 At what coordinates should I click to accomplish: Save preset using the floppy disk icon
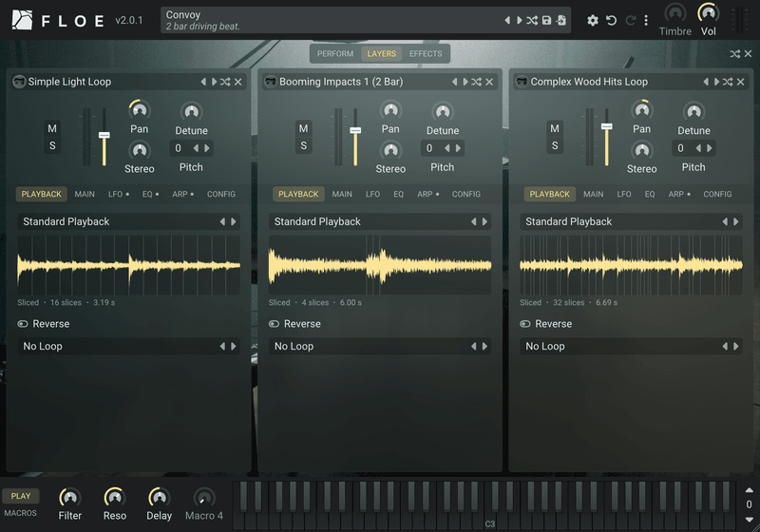[546, 20]
